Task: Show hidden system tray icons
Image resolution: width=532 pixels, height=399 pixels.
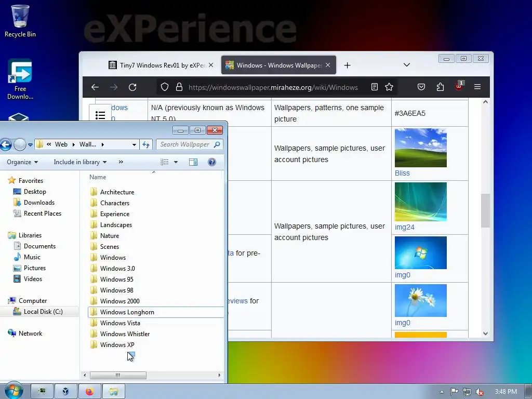Action: point(442,392)
